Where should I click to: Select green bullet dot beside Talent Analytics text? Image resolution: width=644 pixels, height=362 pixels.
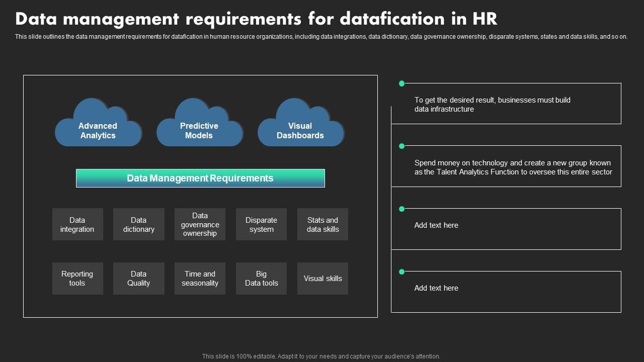(x=401, y=146)
